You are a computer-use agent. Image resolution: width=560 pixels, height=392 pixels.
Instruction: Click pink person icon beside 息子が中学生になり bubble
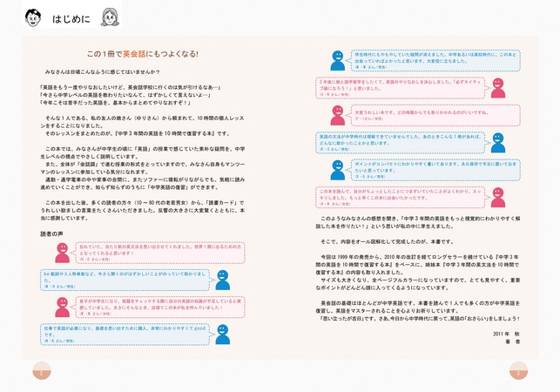click(62, 306)
